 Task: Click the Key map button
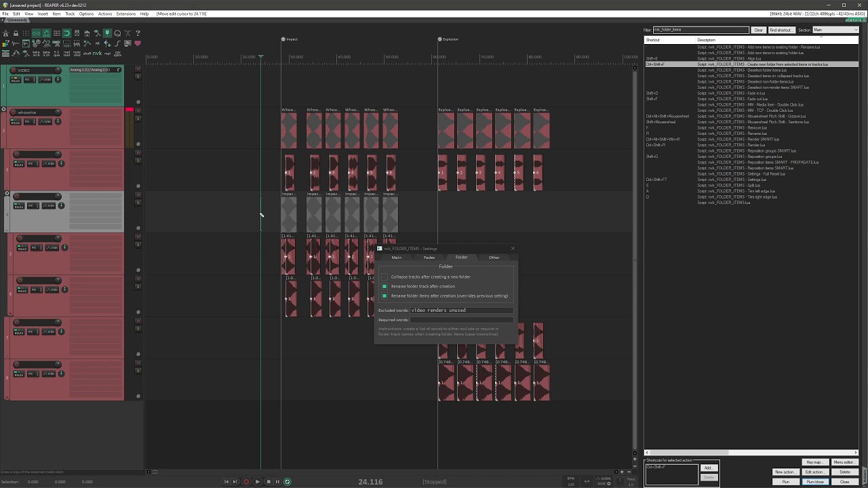(x=815, y=462)
